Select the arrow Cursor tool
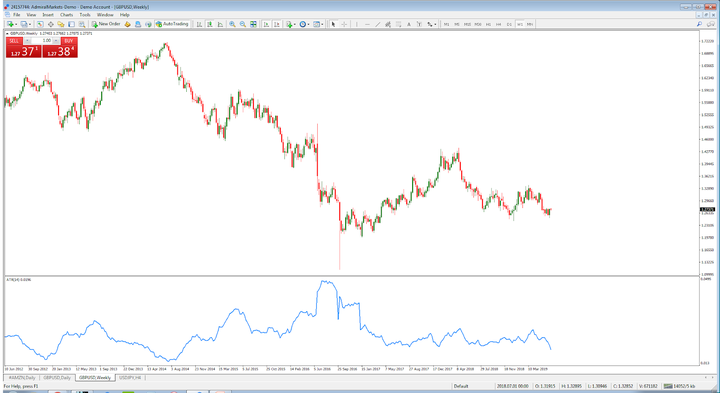Image resolution: width=720 pixels, height=393 pixels. [x=333, y=24]
